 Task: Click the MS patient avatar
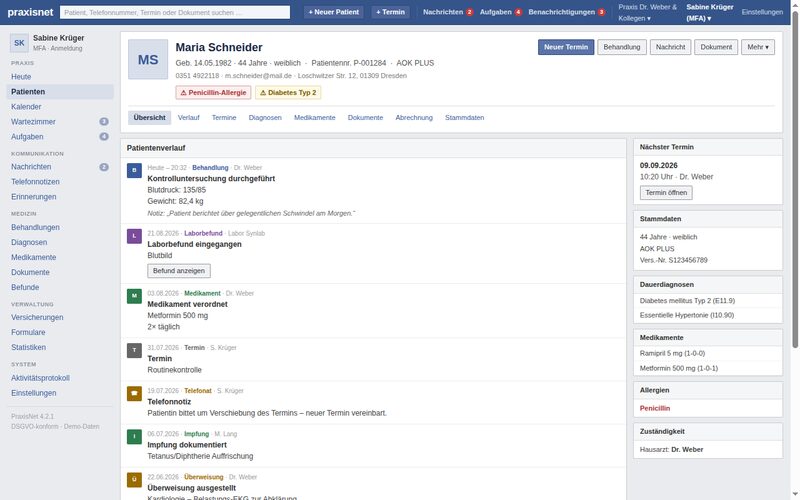click(148, 59)
